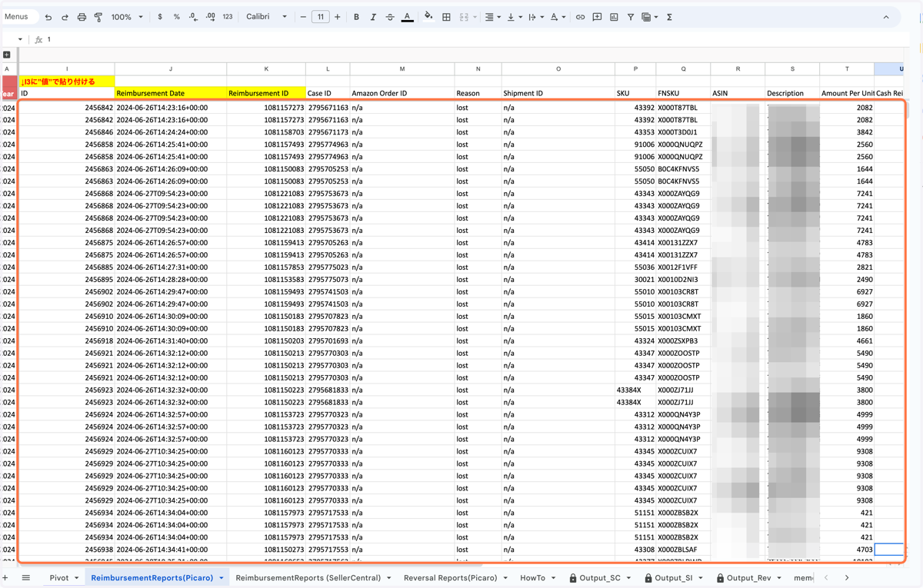Create a filter with the funnel icon
This screenshot has width=923, height=588.
coord(630,17)
